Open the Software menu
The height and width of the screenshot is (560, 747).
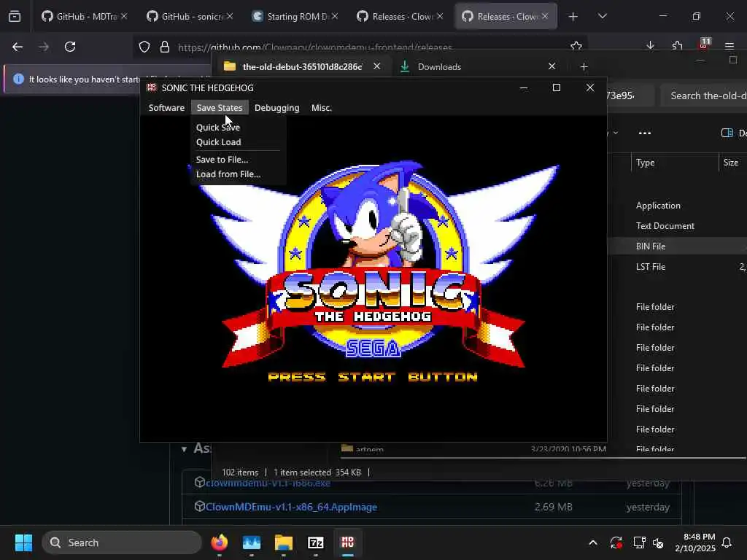(x=166, y=108)
